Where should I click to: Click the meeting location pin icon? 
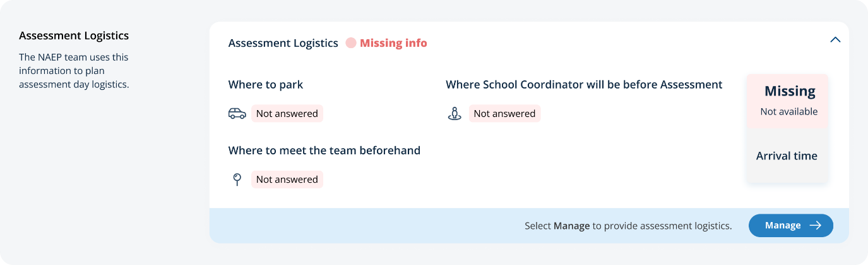point(237,180)
